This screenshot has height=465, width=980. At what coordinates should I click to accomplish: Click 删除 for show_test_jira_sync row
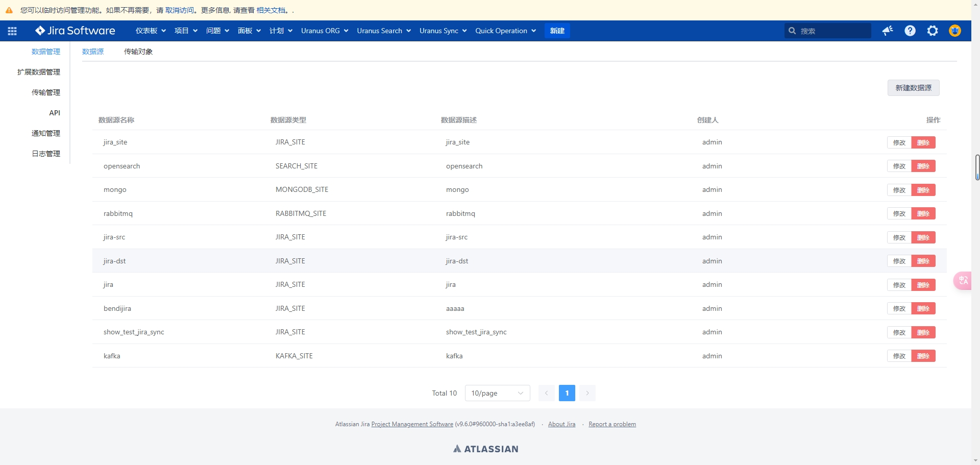(x=923, y=332)
